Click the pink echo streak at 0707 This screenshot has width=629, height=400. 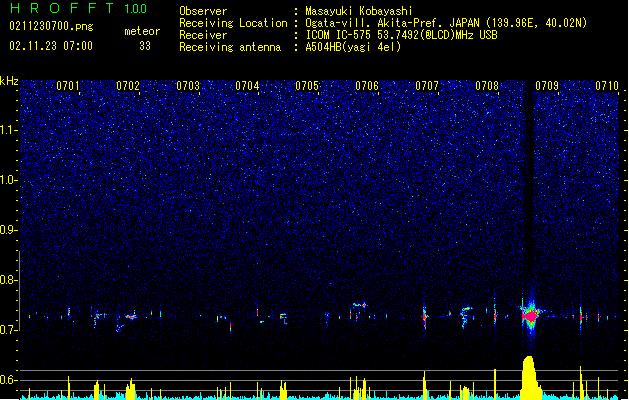425,317
